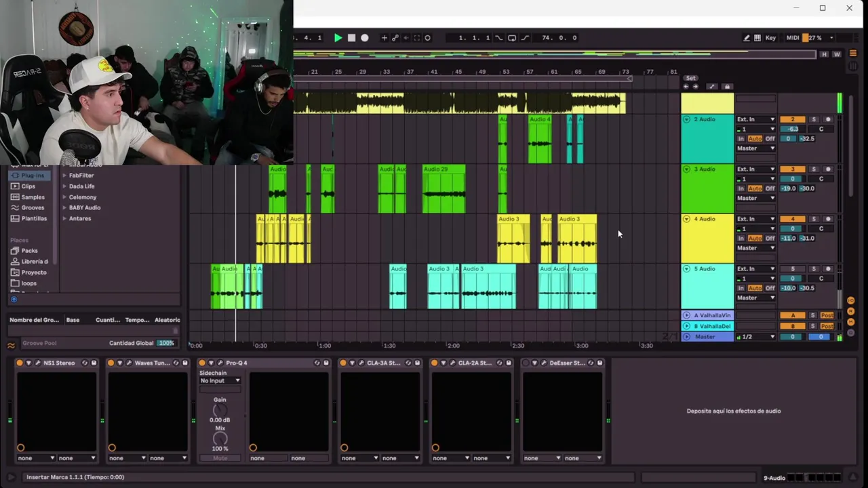Toggle the automation mode icon beside the lock
The width and height of the screenshot is (868, 488).
711,87
